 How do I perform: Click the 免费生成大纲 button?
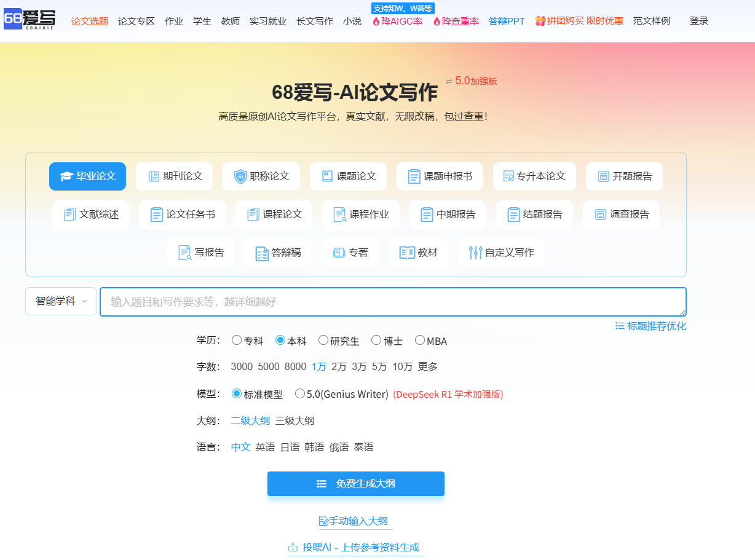click(x=355, y=484)
